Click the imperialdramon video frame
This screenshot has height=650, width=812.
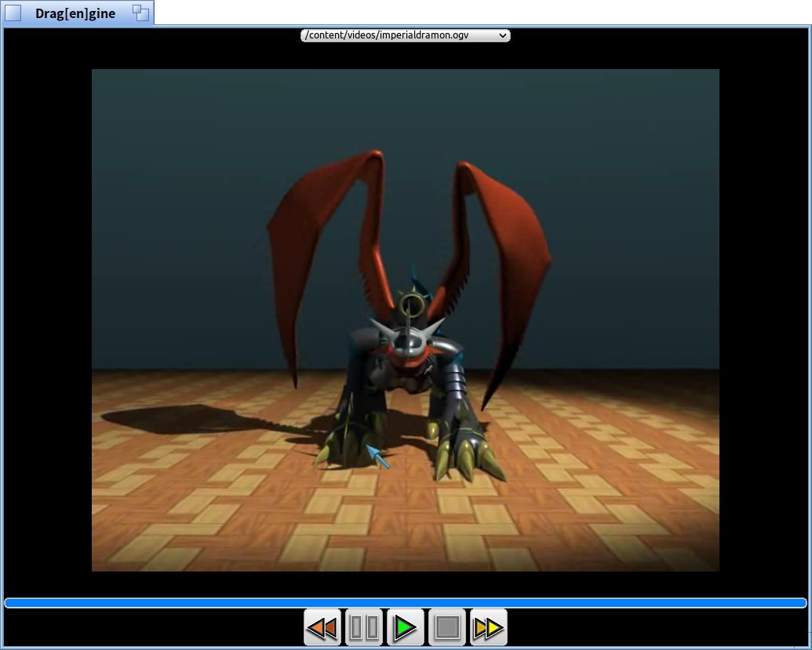(x=406, y=320)
